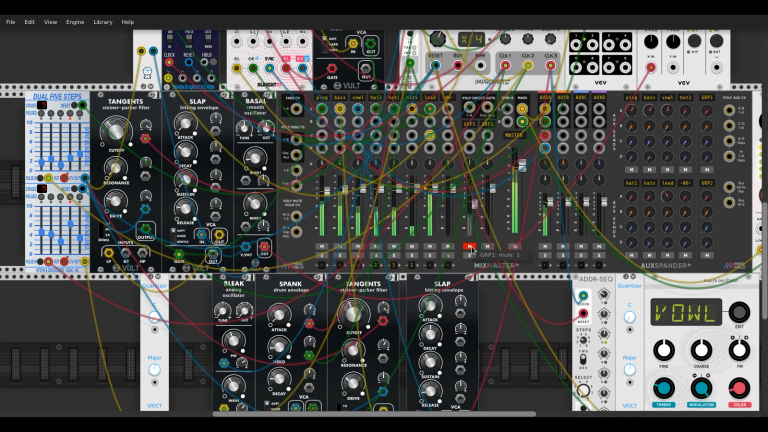The width and height of the screenshot is (768, 432).
Task: Mute the ping channel on MixMaster
Action: pos(322,246)
